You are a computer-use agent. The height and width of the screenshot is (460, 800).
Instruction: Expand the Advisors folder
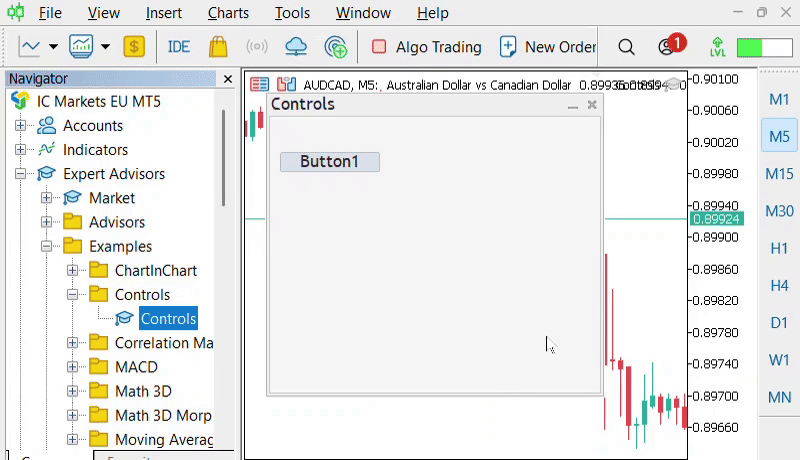(46, 222)
